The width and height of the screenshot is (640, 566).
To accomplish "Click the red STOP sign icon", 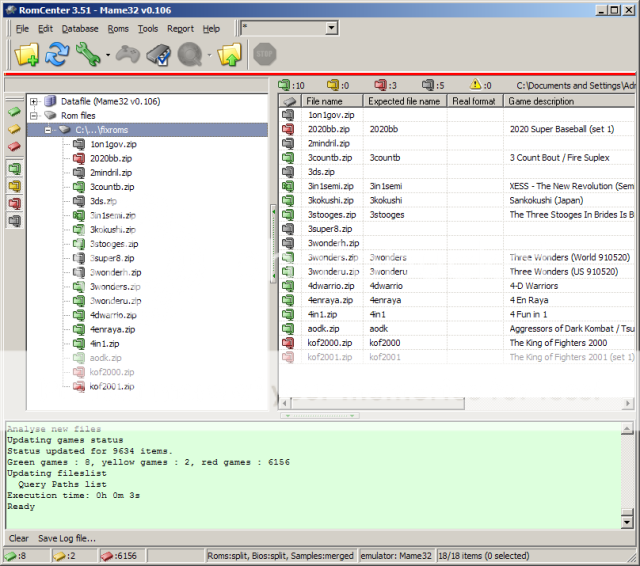I will pos(265,56).
